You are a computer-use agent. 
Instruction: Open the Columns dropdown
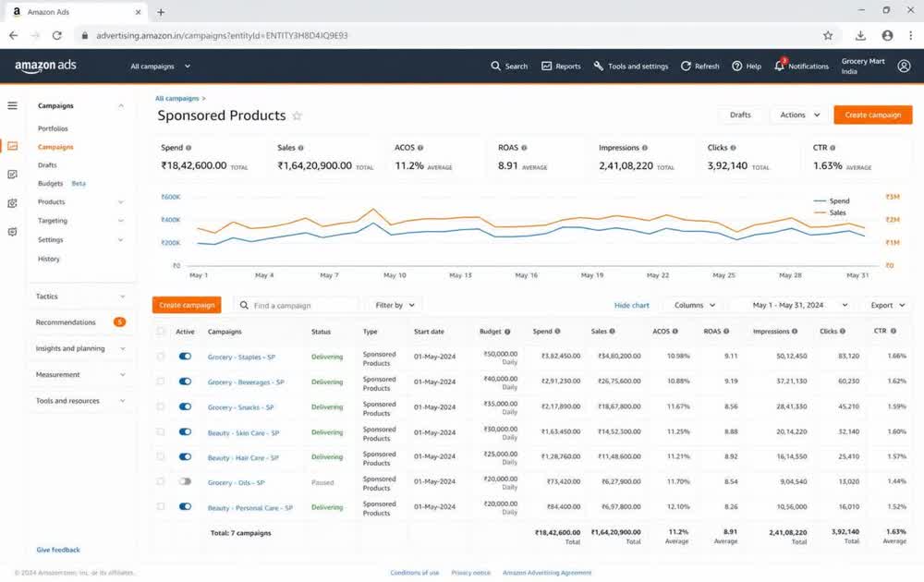point(694,305)
